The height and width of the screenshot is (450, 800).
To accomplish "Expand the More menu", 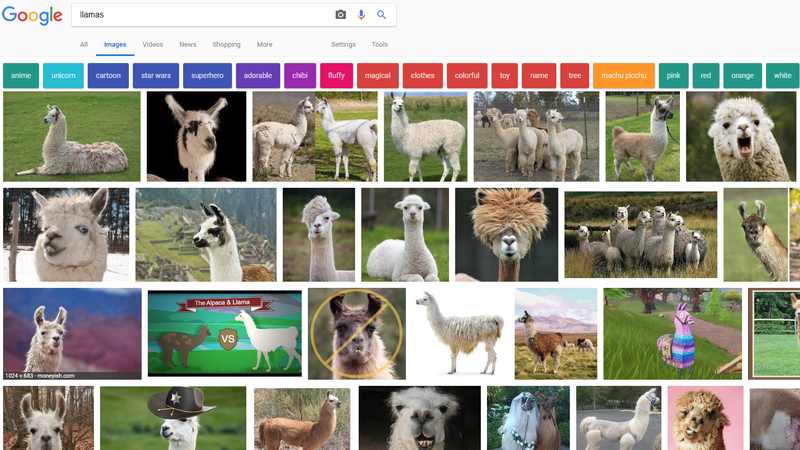I will [264, 44].
